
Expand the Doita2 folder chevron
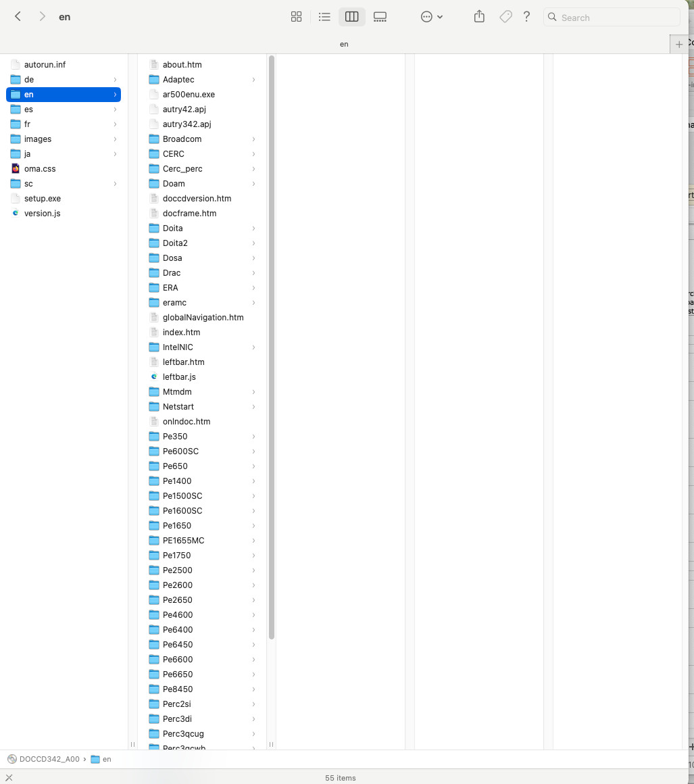tap(253, 243)
